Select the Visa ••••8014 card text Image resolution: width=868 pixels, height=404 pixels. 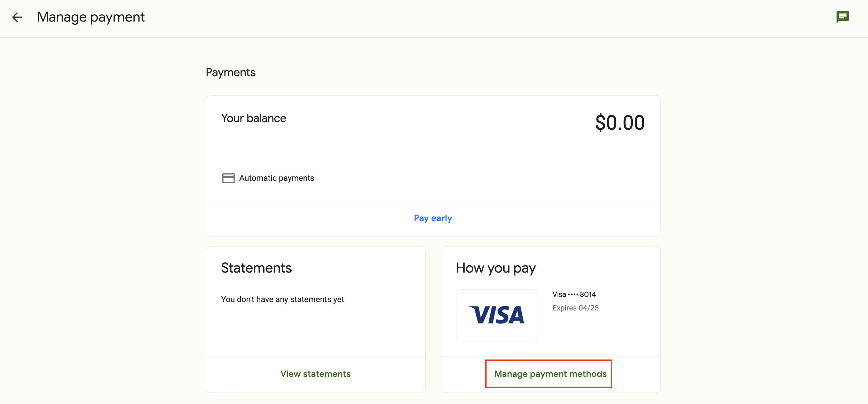coord(574,294)
